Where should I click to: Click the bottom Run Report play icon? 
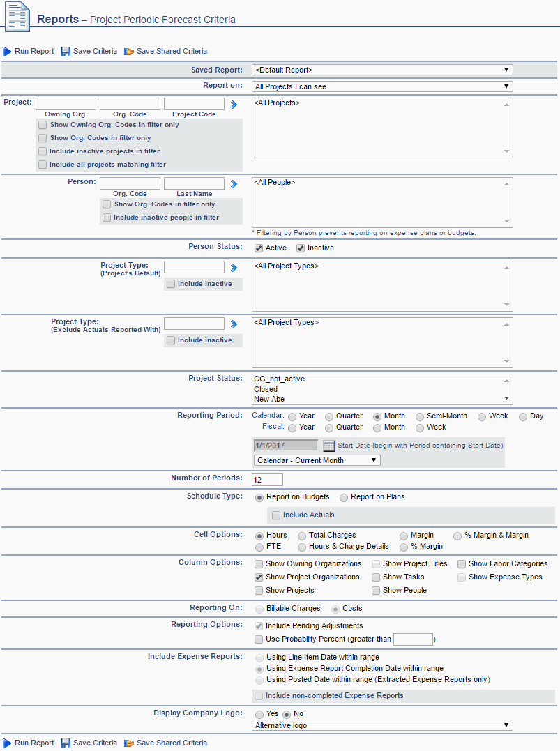coord(7,743)
